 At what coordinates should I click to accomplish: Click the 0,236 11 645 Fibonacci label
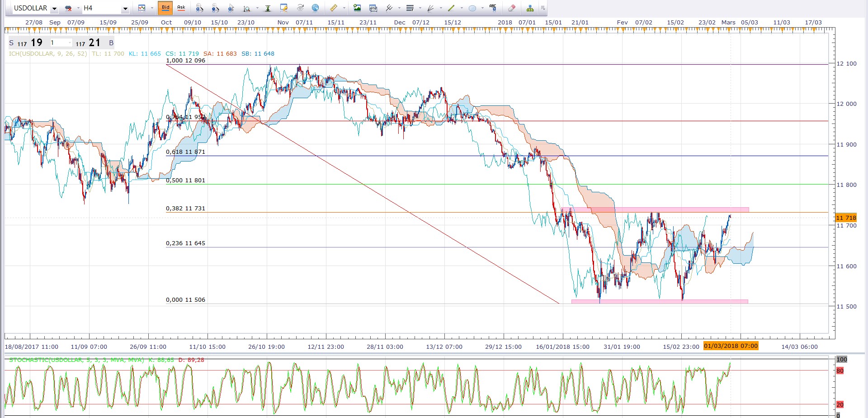tap(186, 243)
